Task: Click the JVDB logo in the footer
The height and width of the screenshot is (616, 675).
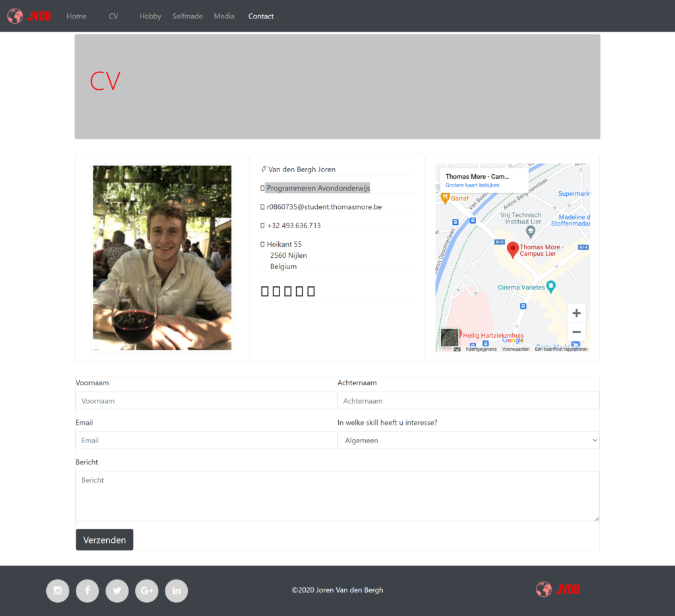Action: [558, 590]
